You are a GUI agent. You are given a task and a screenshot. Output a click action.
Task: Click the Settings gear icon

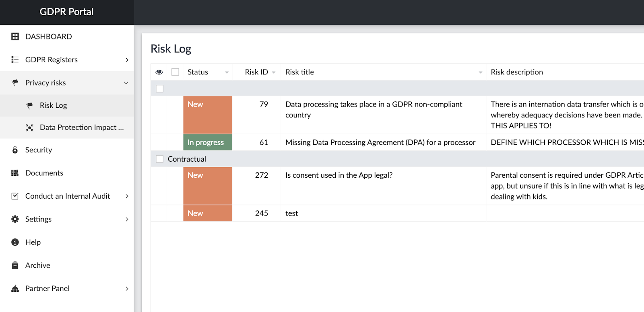tap(15, 219)
